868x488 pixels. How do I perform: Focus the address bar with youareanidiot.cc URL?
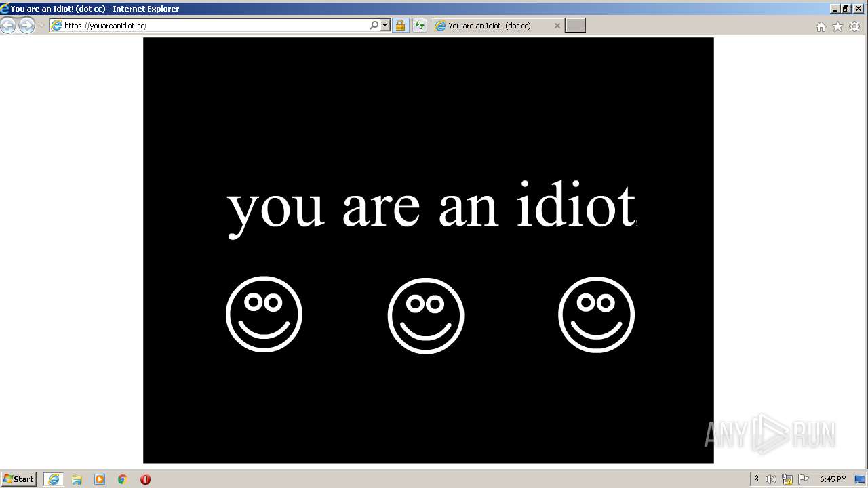pos(210,26)
